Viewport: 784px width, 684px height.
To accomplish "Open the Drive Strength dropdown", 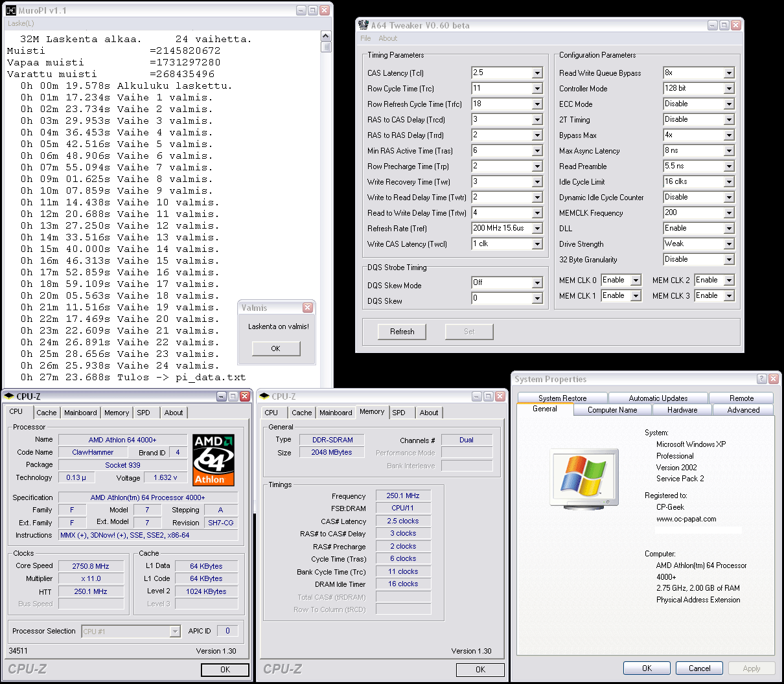I will tap(729, 244).
